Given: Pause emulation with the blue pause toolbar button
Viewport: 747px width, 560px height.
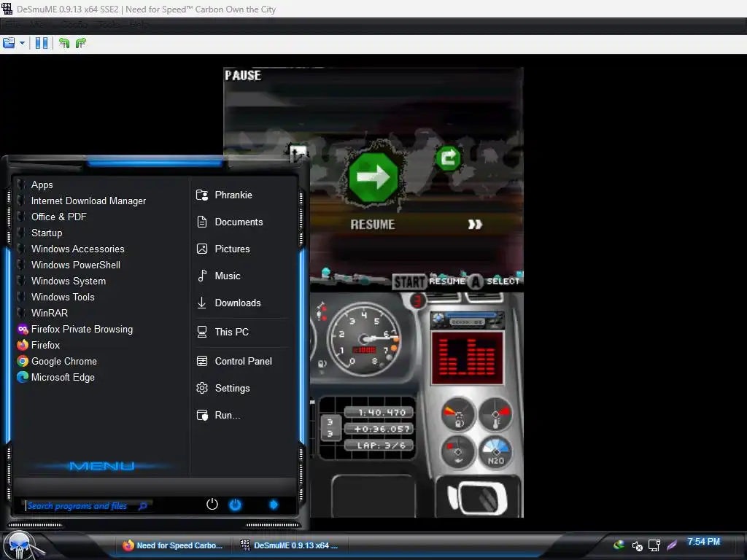Looking at the screenshot, I should point(42,43).
